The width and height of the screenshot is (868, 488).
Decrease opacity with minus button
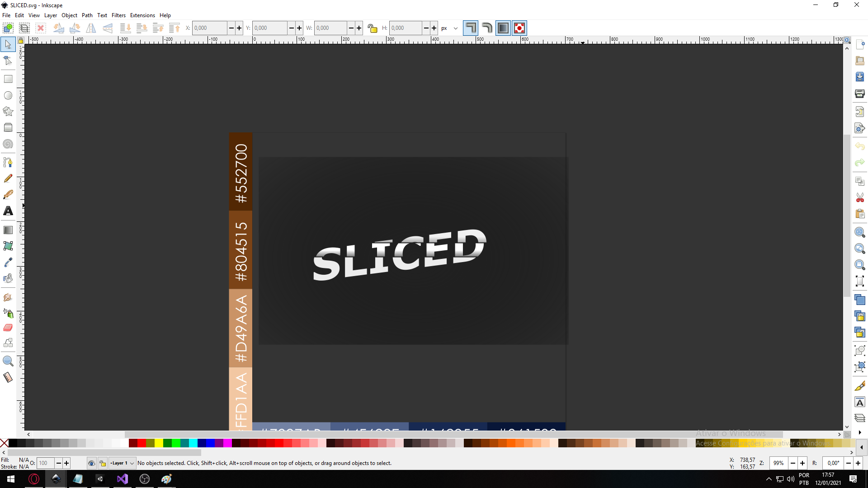click(x=59, y=463)
